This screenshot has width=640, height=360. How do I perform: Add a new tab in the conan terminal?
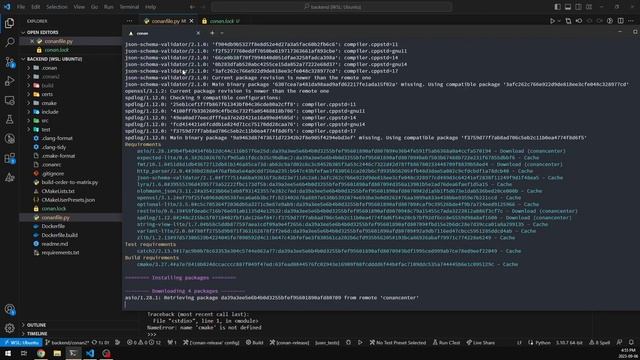pyautogui.click(x=212, y=33)
